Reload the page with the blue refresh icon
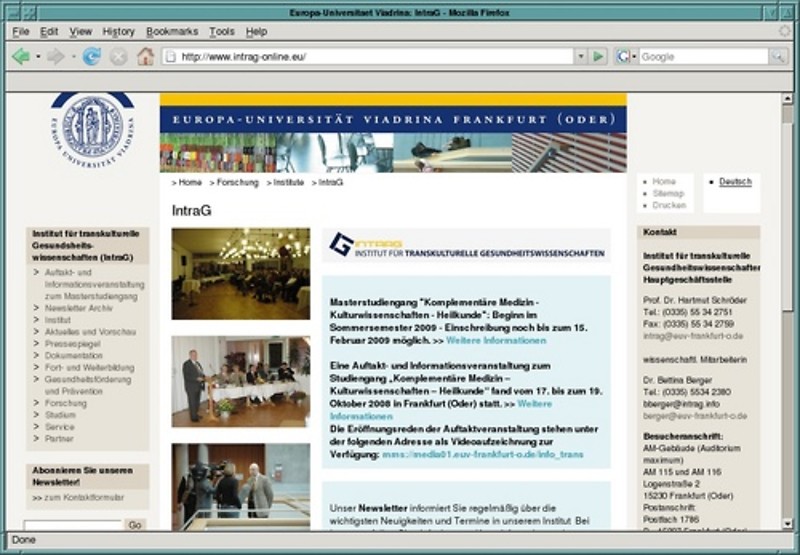 click(x=91, y=57)
